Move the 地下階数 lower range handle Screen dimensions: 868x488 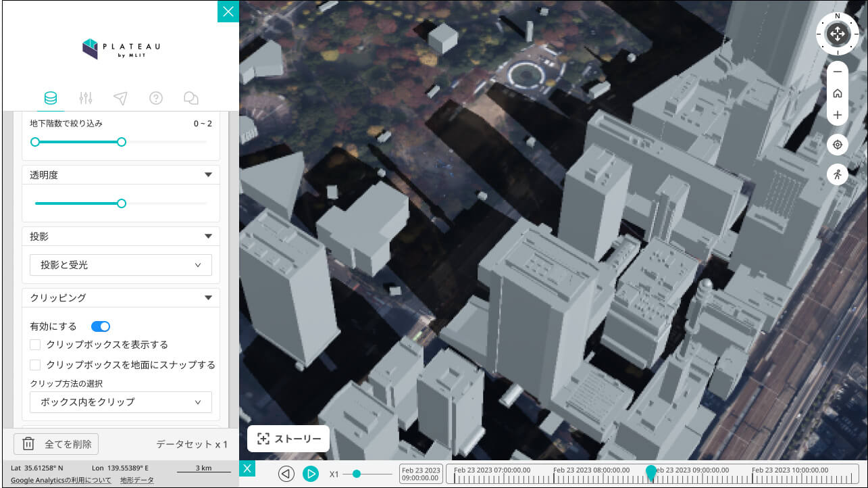tap(35, 142)
